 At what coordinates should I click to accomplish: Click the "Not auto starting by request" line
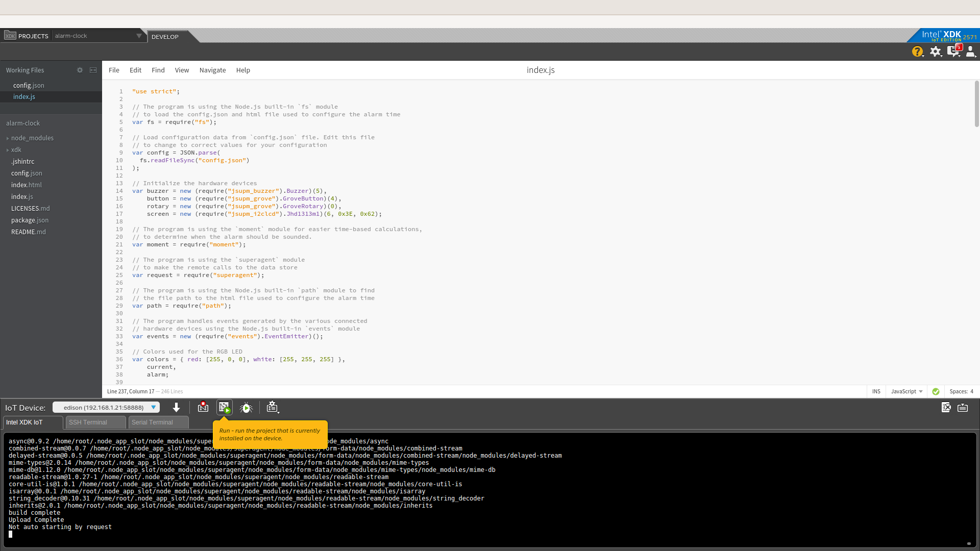(60, 527)
